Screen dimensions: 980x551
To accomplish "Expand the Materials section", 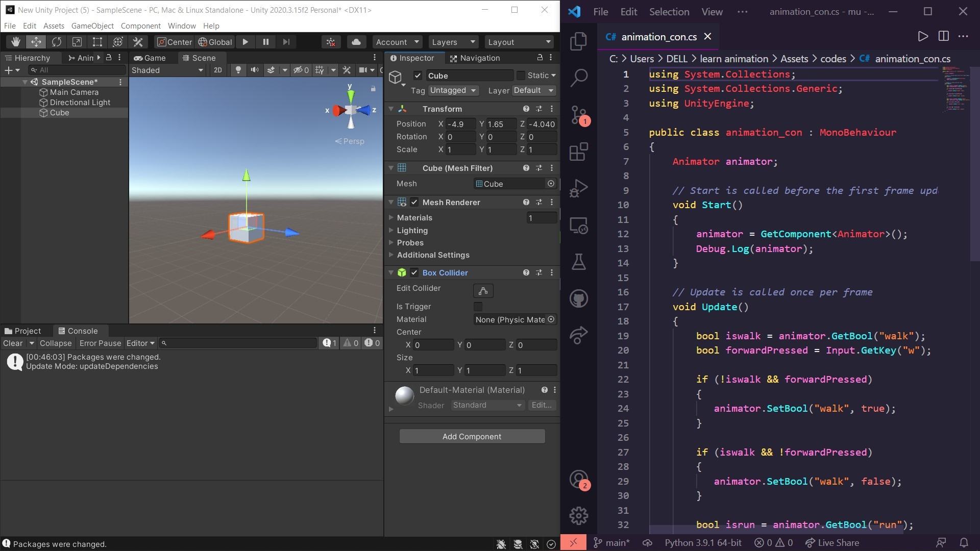I will tap(391, 218).
